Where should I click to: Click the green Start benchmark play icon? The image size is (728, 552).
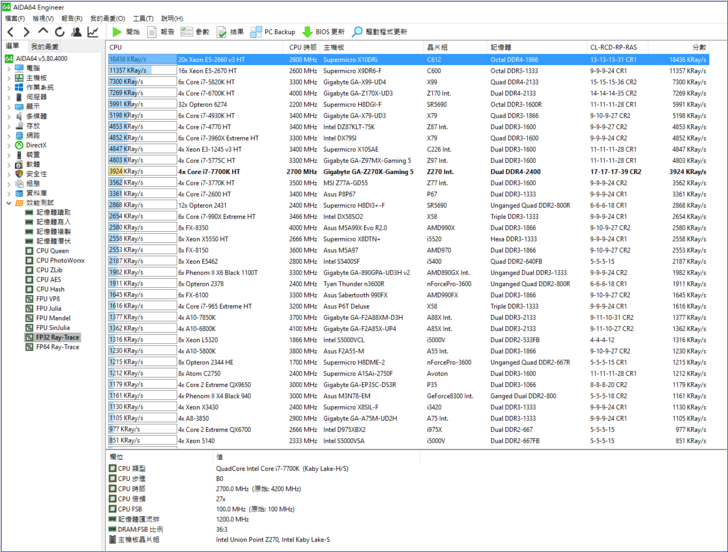tap(117, 32)
